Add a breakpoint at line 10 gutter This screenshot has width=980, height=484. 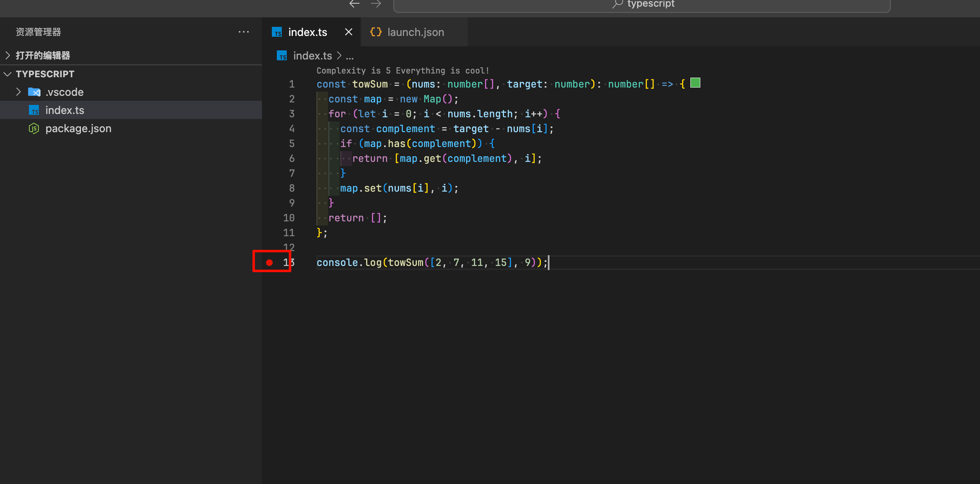269,218
